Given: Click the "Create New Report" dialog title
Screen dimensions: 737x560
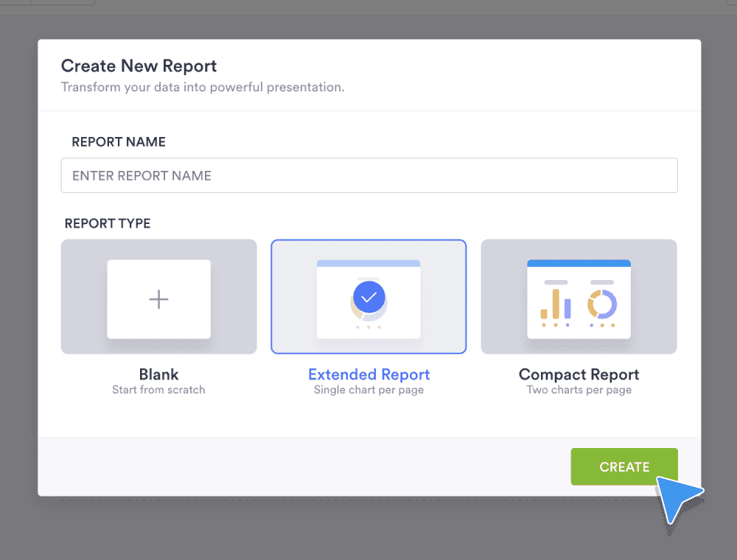Looking at the screenshot, I should tap(139, 66).
